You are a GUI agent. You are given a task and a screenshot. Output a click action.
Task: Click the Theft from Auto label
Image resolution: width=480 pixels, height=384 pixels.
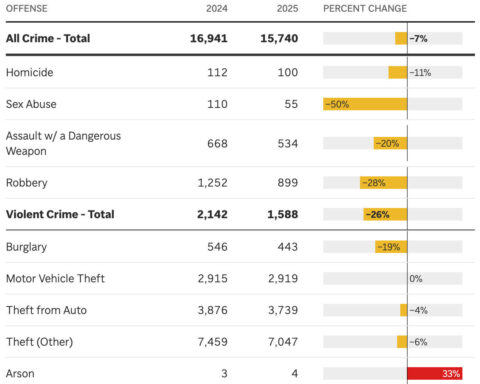tap(46, 310)
